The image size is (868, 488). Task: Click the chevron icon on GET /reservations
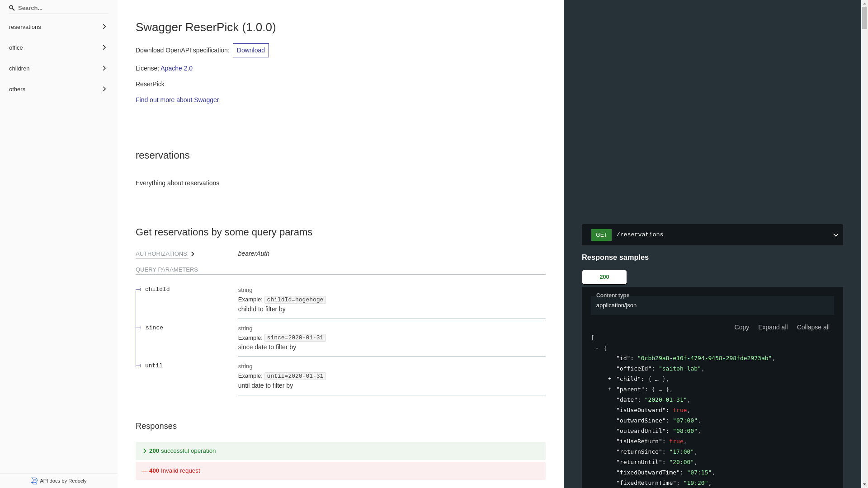[x=835, y=235]
